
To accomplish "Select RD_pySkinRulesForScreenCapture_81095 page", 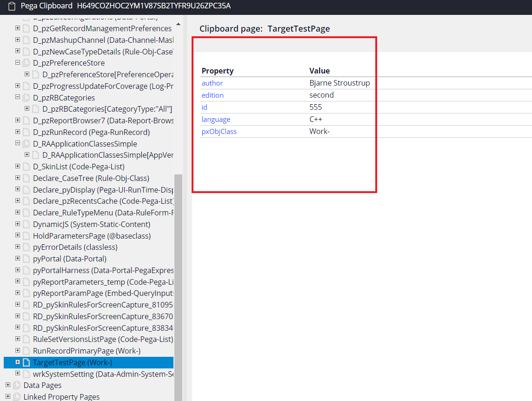I will (103, 305).
